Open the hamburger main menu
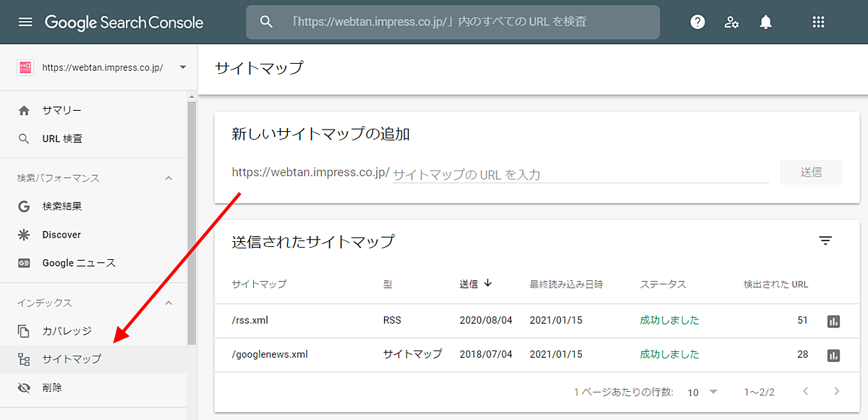 point(25,22)
